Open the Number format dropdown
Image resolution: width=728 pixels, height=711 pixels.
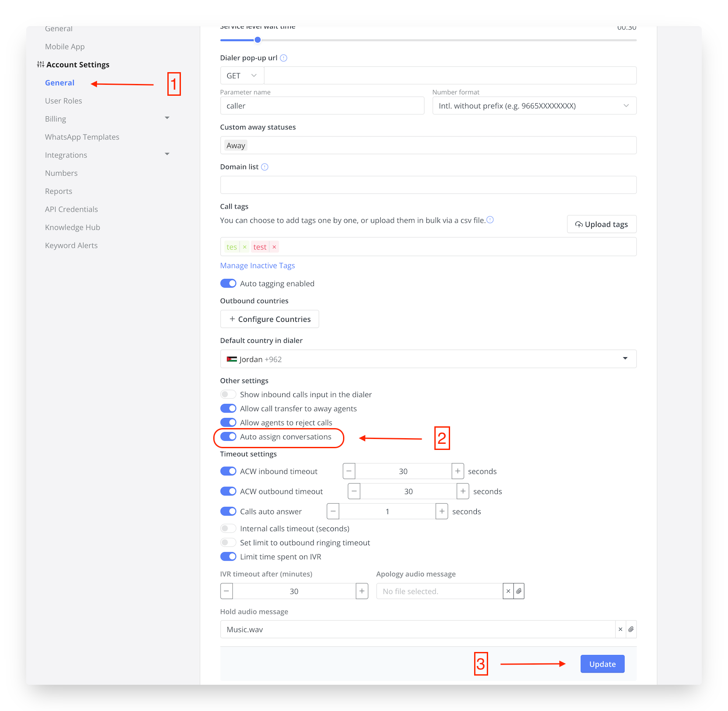pos(534,106)
